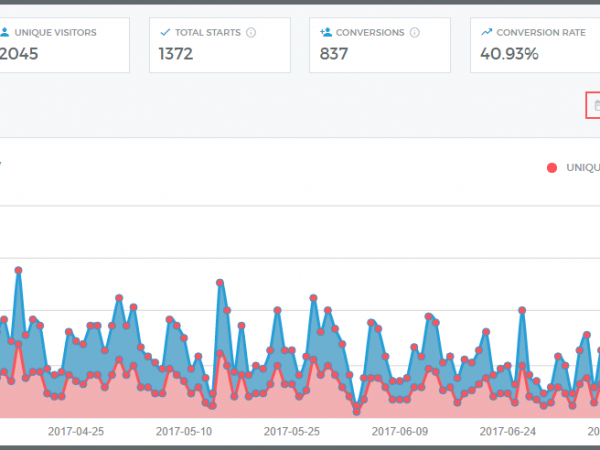Click the 2017-05-25 axis date label
Image resolution: width=600 pixels, height=450 pixels.
pyautogui.click(x=292, y=432)
